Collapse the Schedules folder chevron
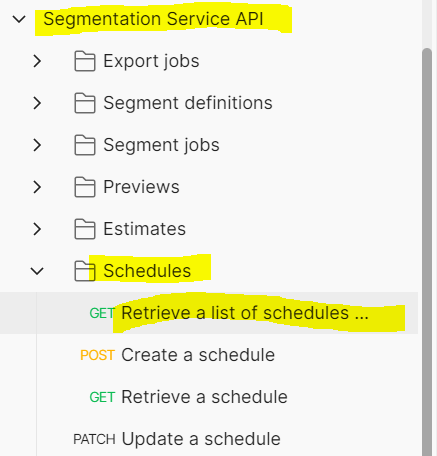 tap(37, 271)
